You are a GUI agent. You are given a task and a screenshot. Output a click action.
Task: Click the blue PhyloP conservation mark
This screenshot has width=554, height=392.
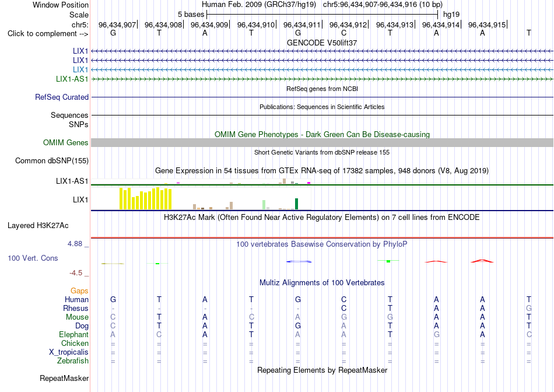(299, 261)
